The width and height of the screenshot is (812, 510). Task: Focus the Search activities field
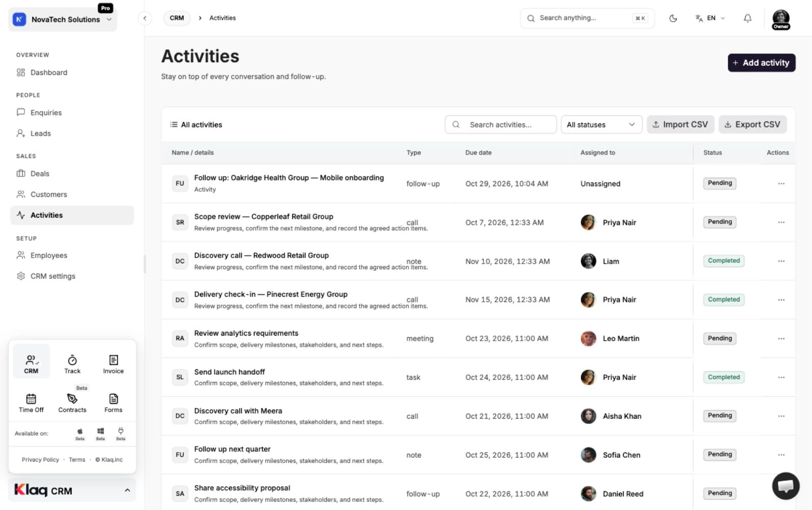500,125
